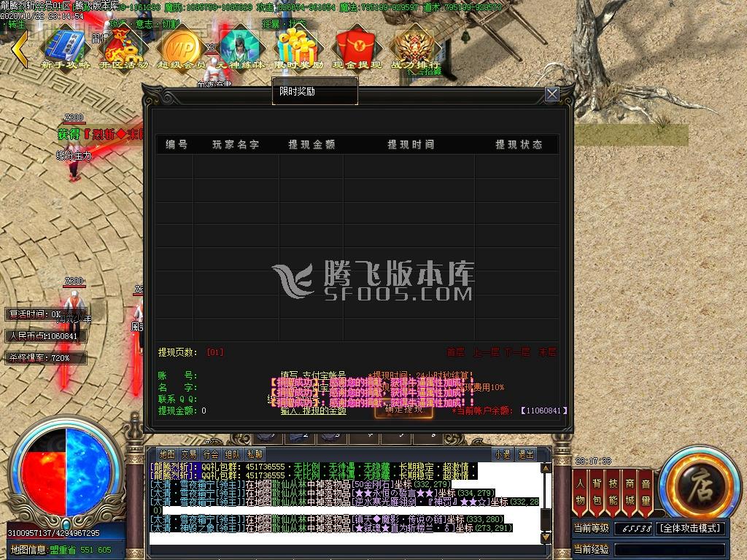Open the 技能 skills banner

[x=613, y=492]
